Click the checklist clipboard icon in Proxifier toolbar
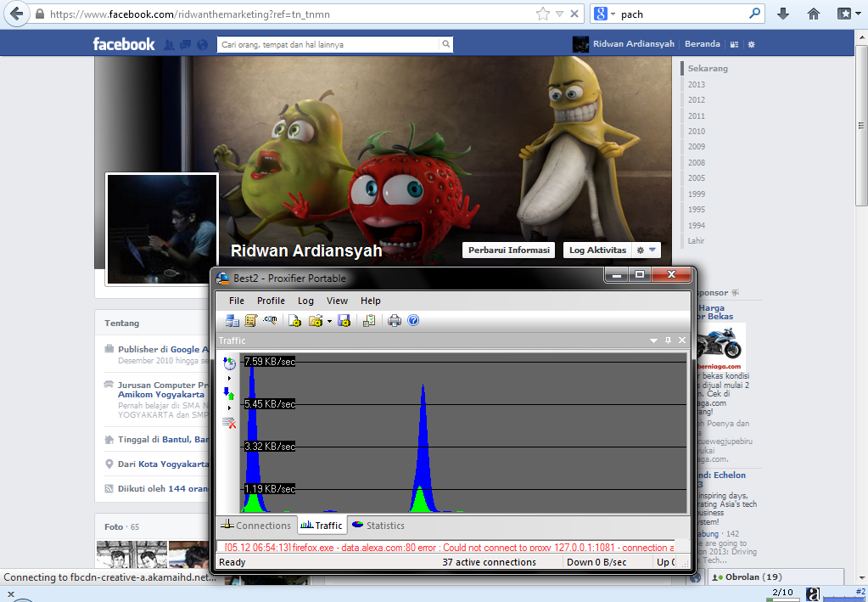Viewport: 868px width, 602px height. pyautogui.click(x=369, y=321)
